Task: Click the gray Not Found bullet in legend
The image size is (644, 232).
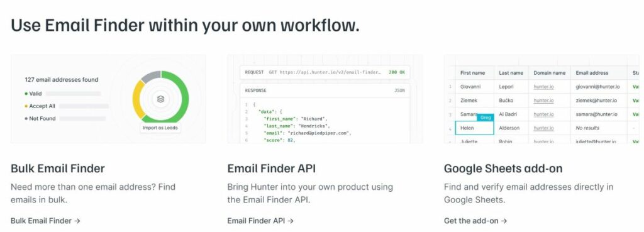Action: [x=26, y=119]
